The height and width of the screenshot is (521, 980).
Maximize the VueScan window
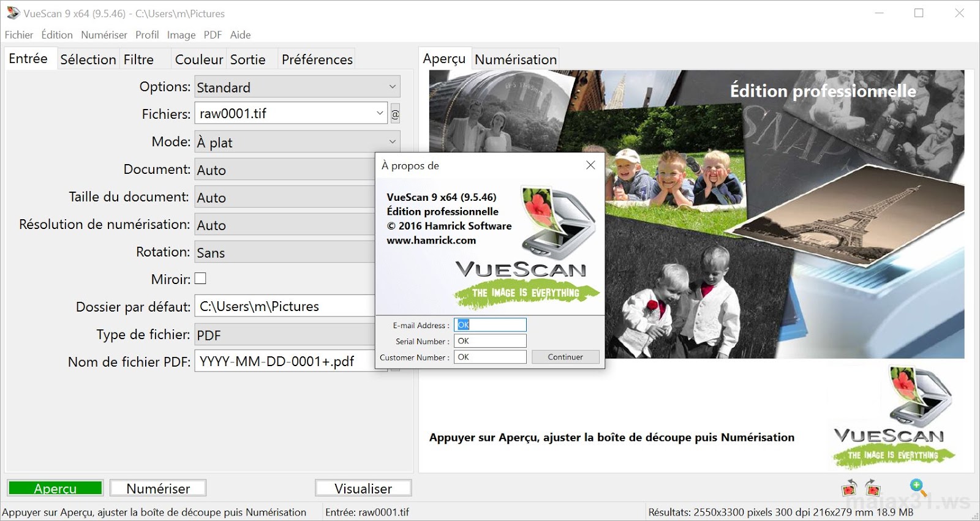pos(919,13)
